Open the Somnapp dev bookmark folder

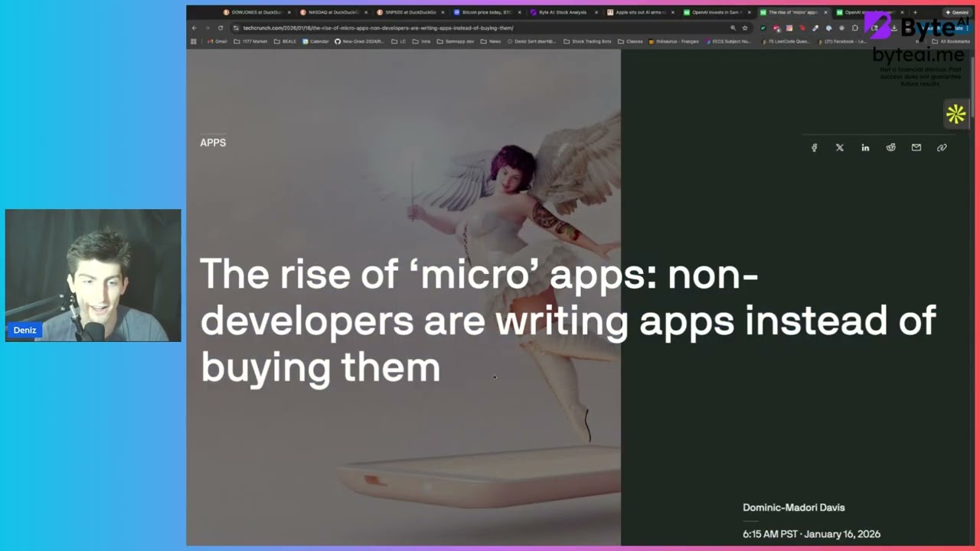[456, 41]
